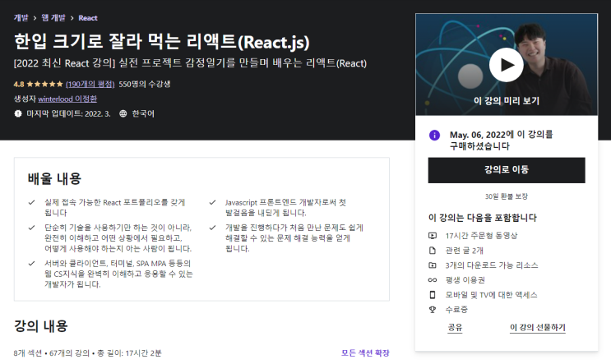This screenshot has height=364, width=611.
Task: Open instructor winterlood 이정환 profile link
Action: (x=67, y=99)
